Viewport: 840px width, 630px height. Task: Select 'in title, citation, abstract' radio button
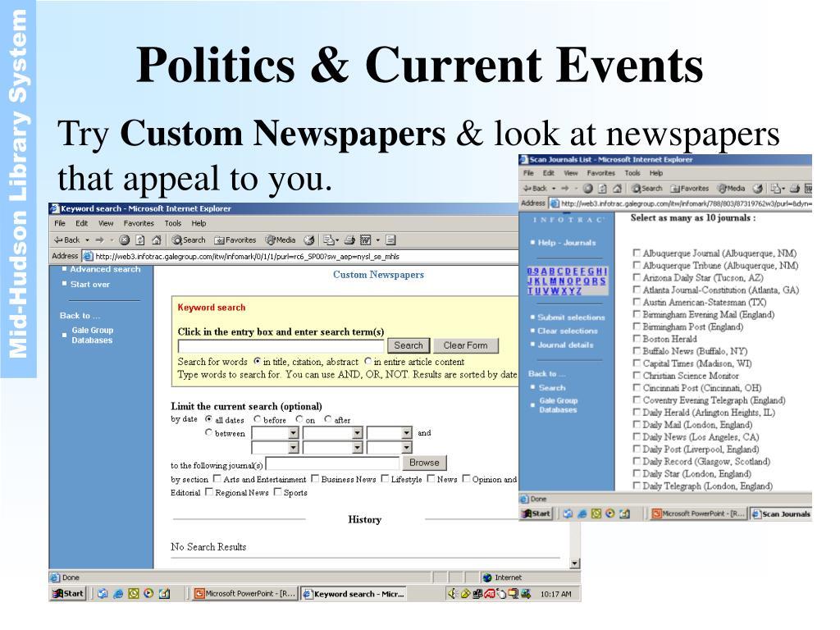tap(257, 361)
